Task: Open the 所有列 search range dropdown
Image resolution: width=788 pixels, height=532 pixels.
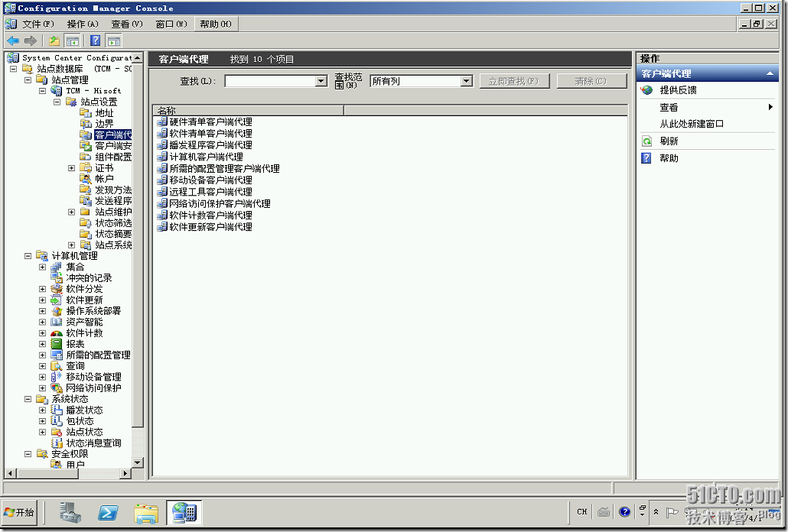Action: [467, 81]
